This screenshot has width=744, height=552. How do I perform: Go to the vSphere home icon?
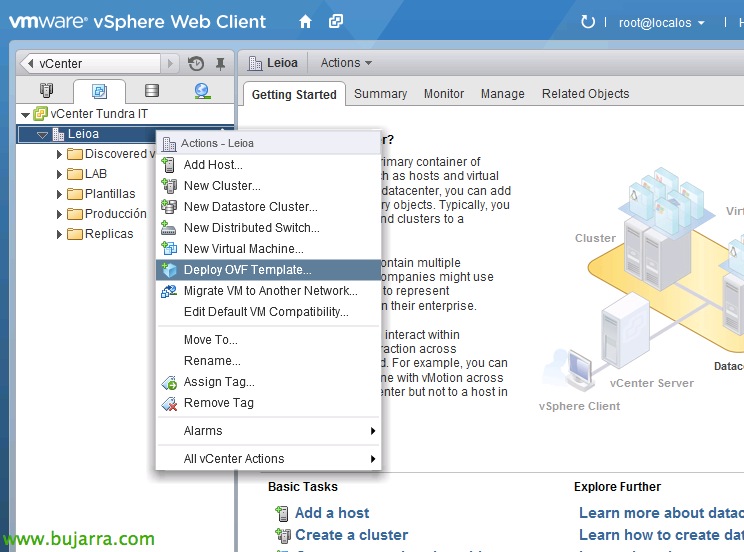pyautogui.click(x=305, y=21)
